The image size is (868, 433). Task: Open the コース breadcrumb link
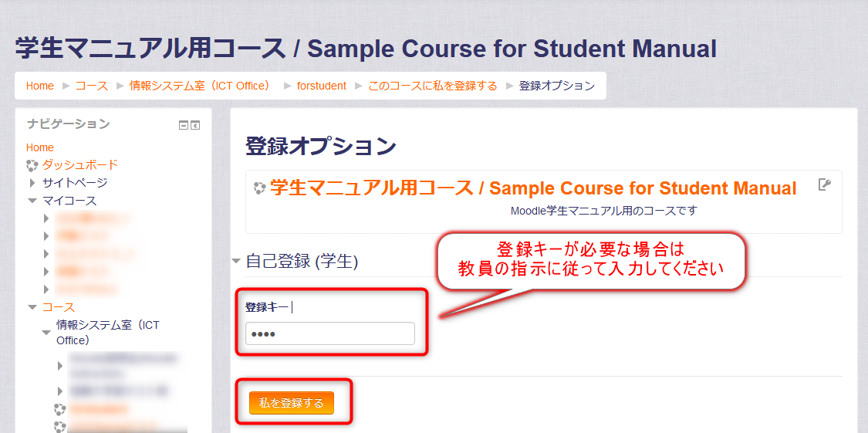pos(92,86)
